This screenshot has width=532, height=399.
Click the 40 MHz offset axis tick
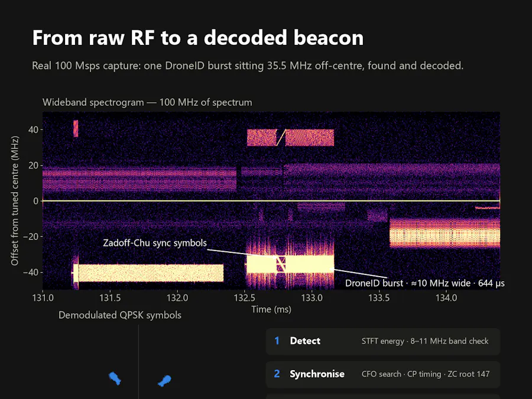tap(33, 130)
